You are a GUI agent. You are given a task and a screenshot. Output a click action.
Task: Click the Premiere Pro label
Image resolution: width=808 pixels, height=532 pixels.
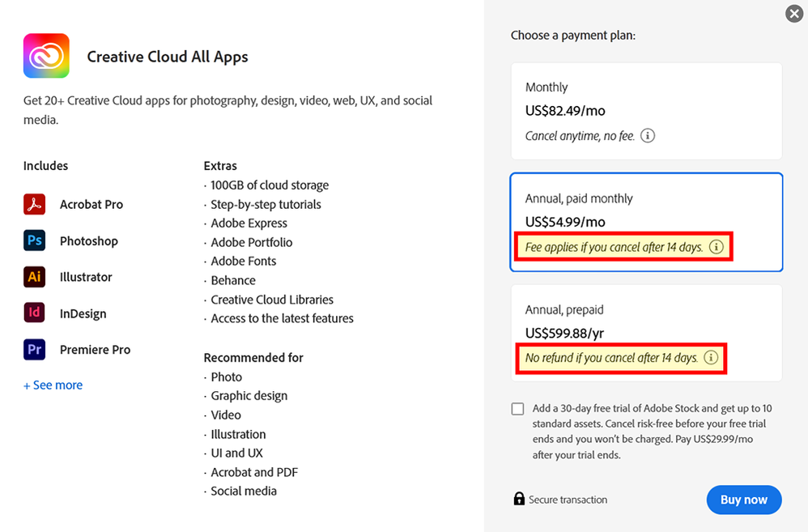pos(96,350)
